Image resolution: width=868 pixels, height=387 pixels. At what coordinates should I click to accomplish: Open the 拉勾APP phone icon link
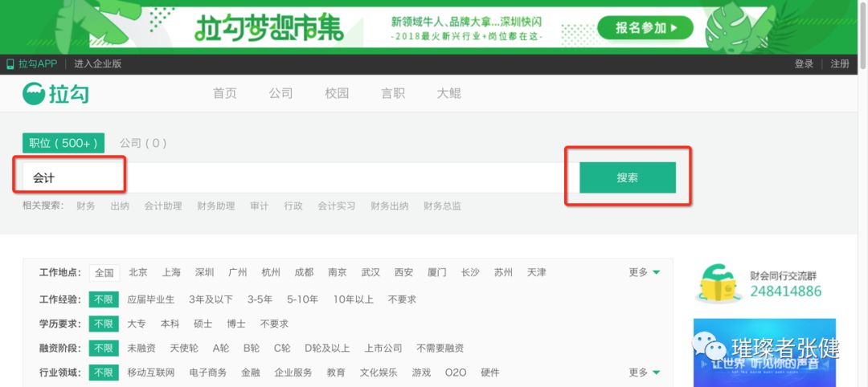[x=10, y=63]
